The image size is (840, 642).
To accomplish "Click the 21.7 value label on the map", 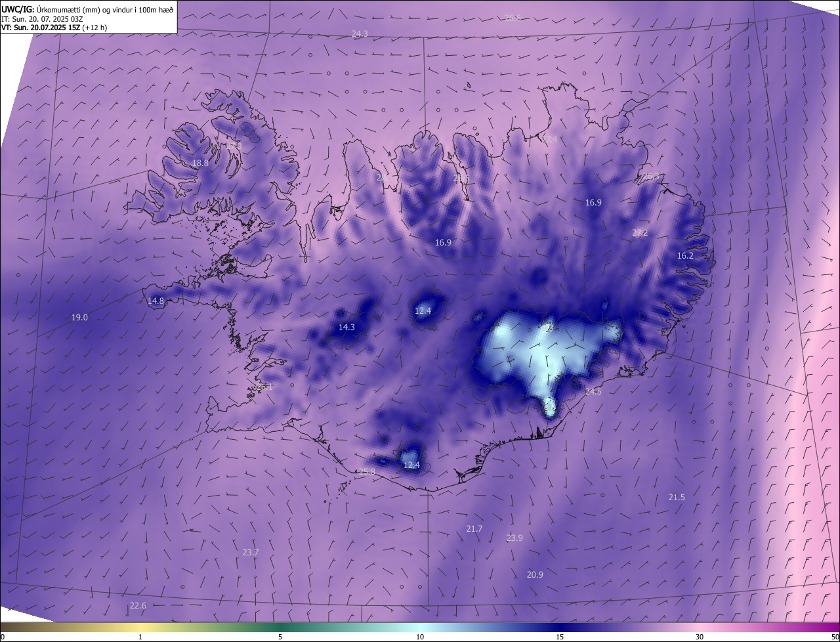I will coord(474,528).
